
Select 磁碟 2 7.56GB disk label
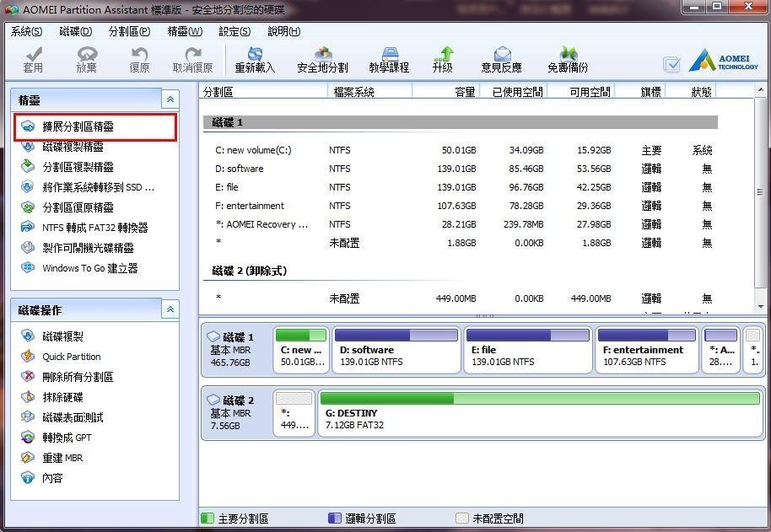point(236,413)
